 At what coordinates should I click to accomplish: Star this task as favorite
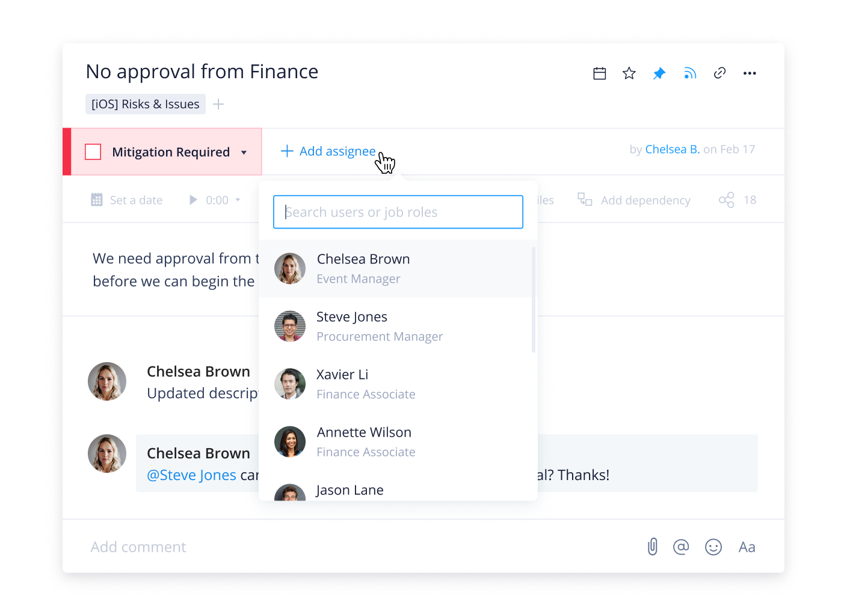click(x=629, y=73)
